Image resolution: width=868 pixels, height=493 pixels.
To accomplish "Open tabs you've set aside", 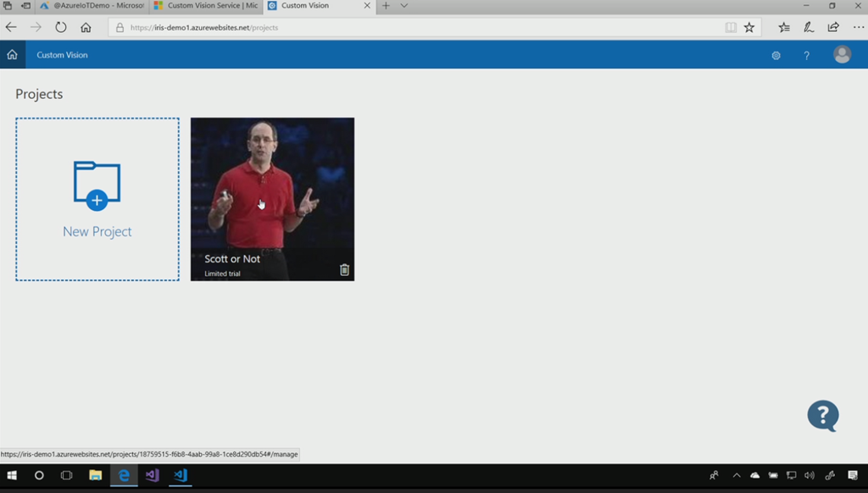I will point(8,6).
